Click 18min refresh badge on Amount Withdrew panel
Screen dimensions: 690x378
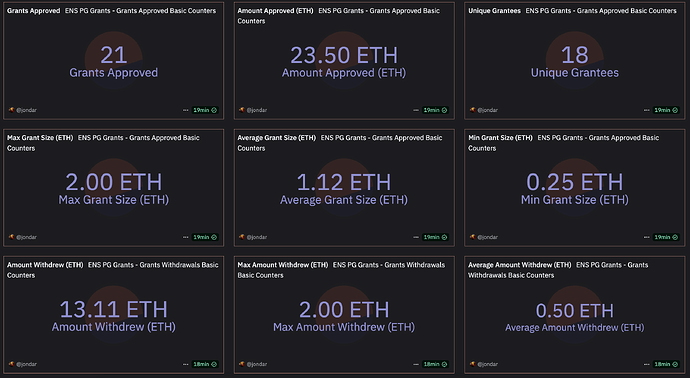click(205, 364)
